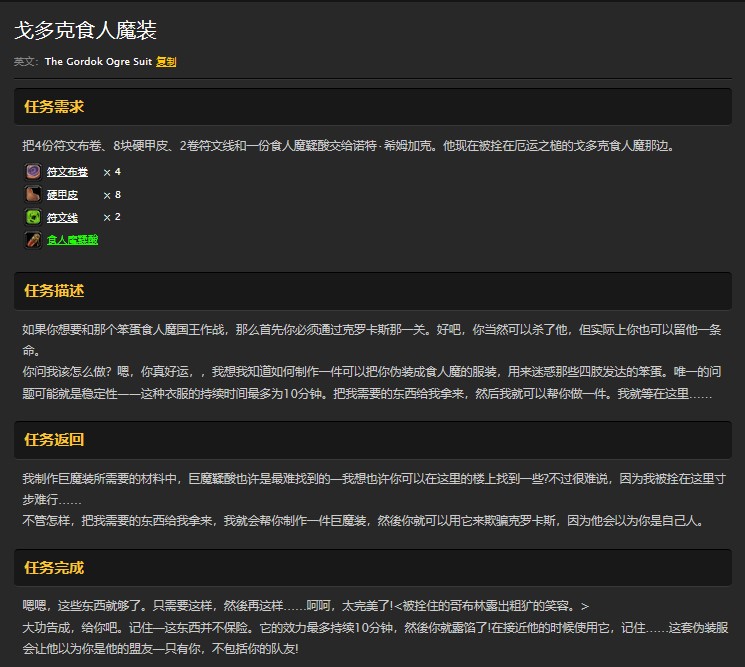Click the 复制 link beside the English name
745x667 pixels.
(166, 61)
